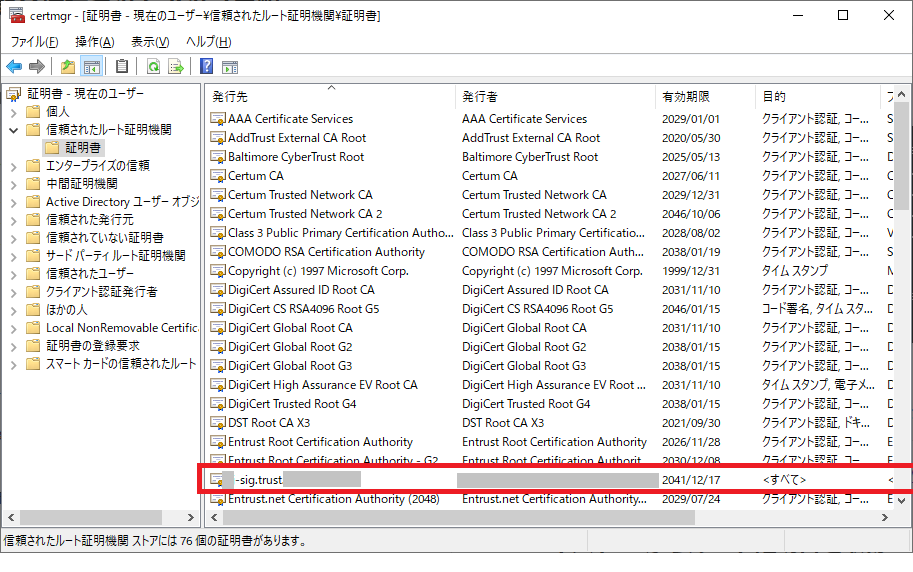This screenshot has width=913, height=572.
Task: Click left arrow of tree pane horizontal scrollbar
Action: pos(11,517)
